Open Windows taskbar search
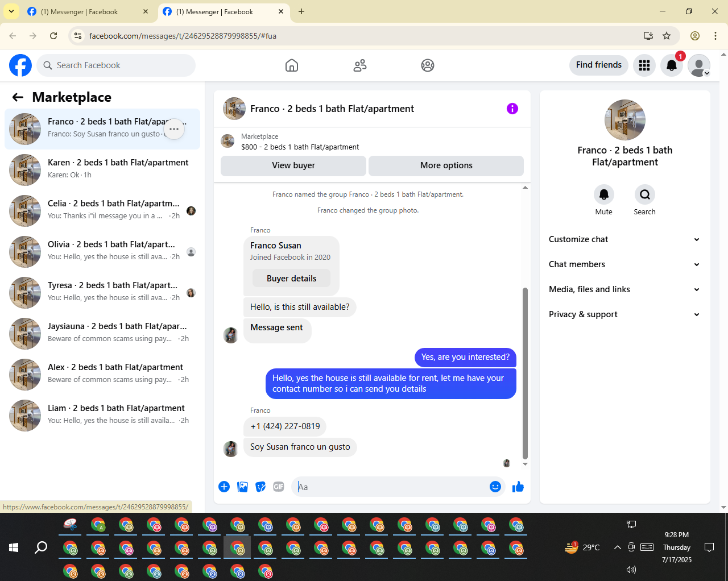Screen dimensions: 728x581 point(41,547)
